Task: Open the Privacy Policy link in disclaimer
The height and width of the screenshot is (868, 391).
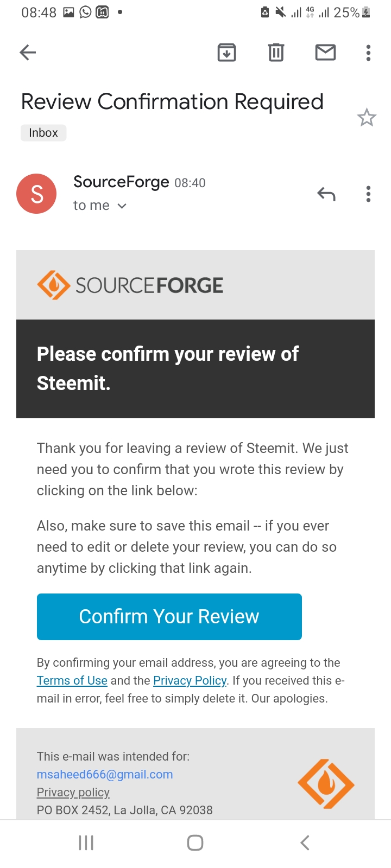Action: pos(190,681)
